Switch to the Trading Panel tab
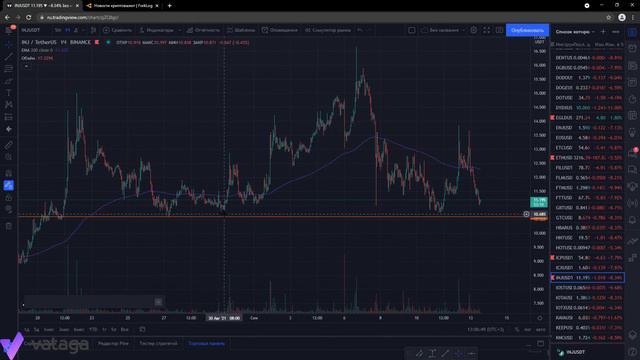 [x=206, y=344]
